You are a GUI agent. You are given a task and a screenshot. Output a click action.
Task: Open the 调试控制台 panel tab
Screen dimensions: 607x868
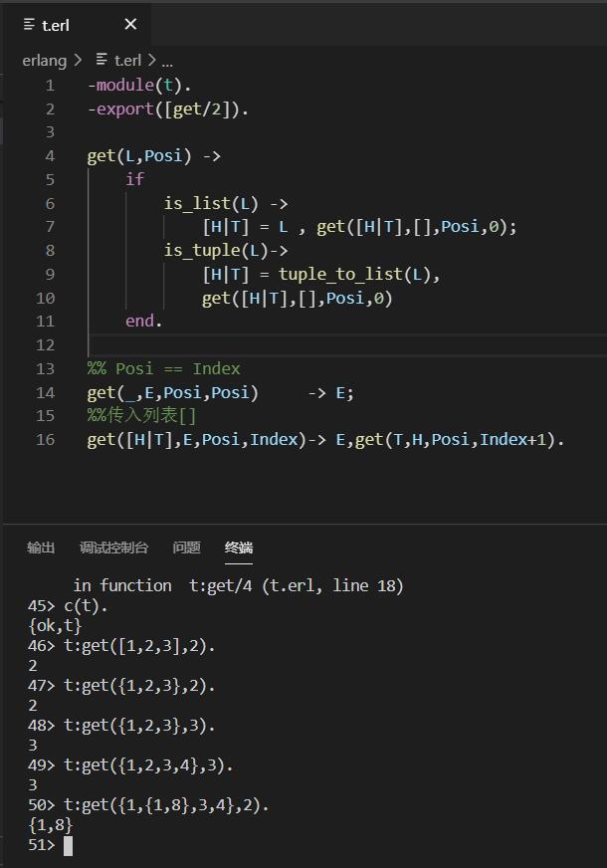point(113,547)
